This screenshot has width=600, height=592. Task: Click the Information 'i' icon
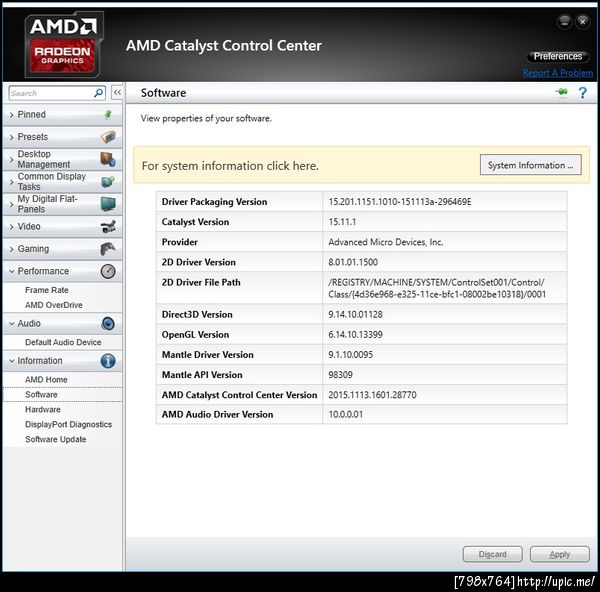point(108,361)
